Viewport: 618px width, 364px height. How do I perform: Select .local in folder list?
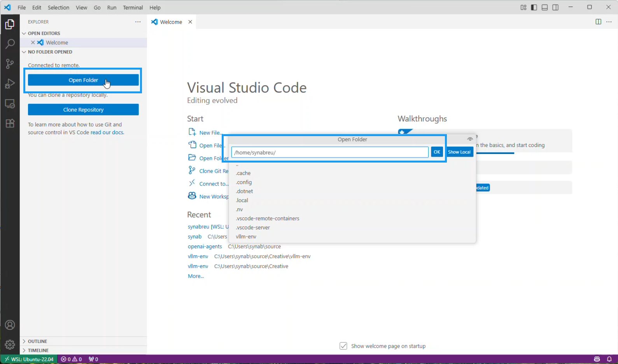[352, 200]
